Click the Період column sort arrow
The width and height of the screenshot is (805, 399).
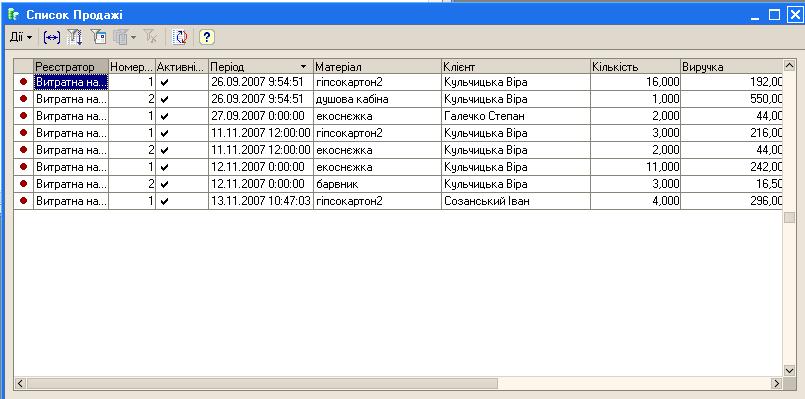click(x=303, y=67)
